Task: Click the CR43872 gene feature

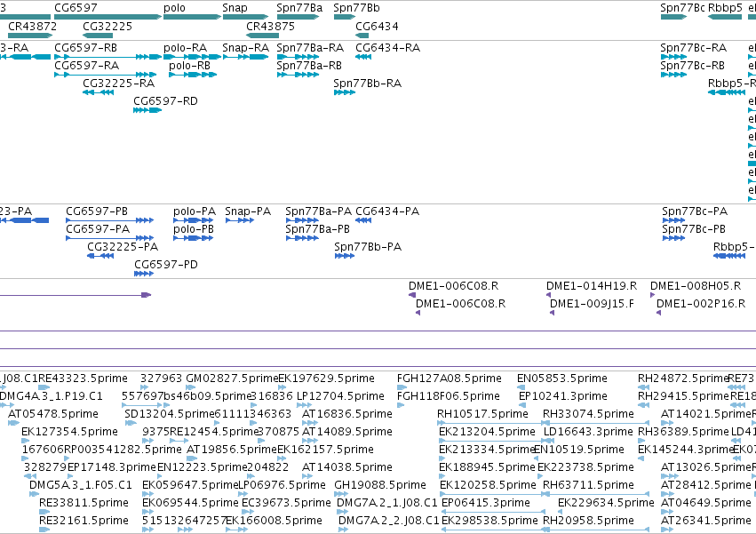Action: (x=30, y=36)
